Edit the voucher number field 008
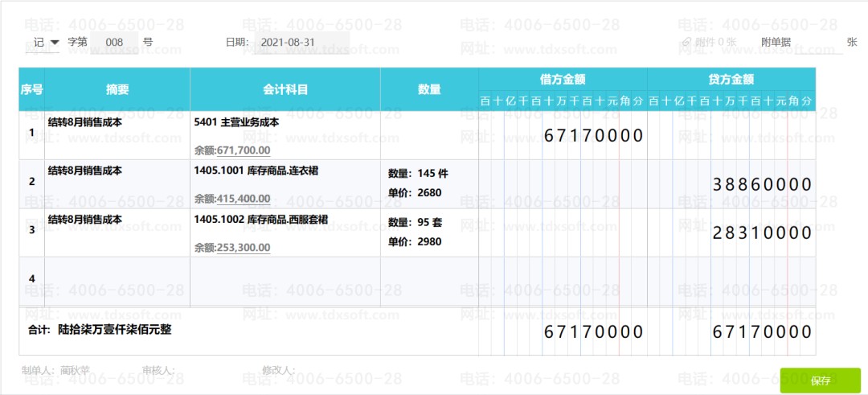Screen dimensions: 868x395 (x=114, y=42)
